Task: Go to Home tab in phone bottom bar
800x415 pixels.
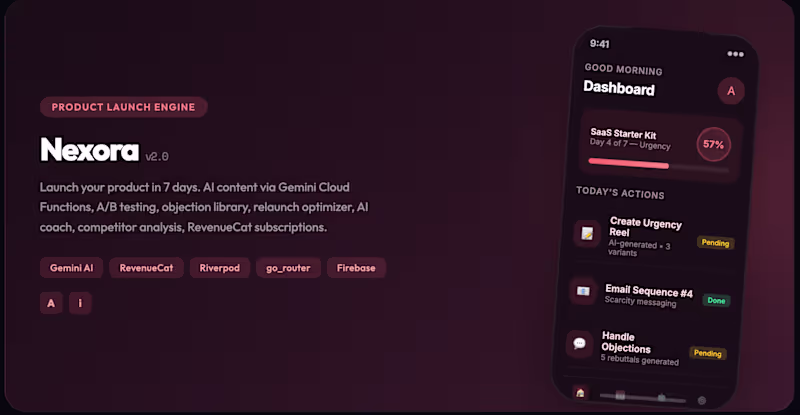Action: coord(580,393)
